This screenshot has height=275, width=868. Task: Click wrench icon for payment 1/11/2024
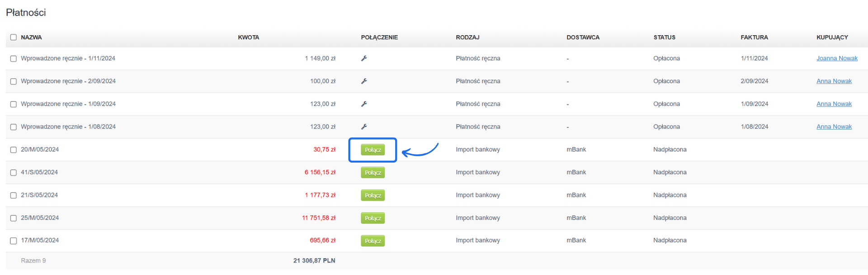click(364, 58)
